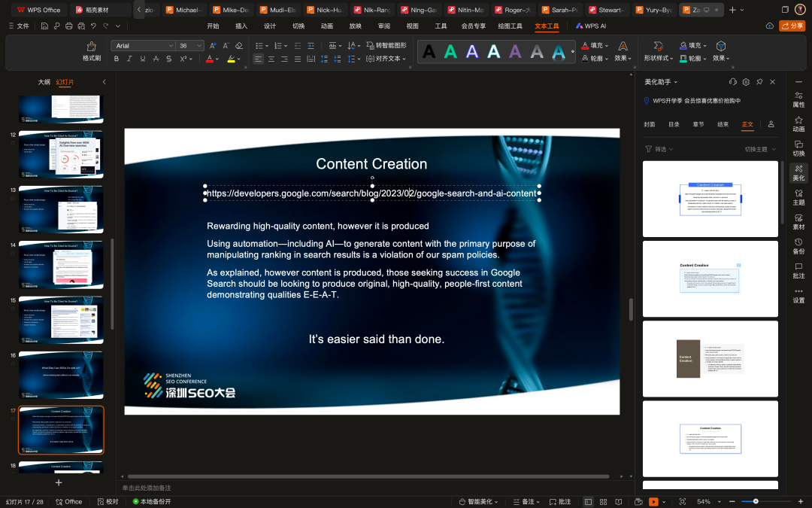Click the cloud upload icon beside 分享
The image size is (812, 508).
(x=770, y=26)
